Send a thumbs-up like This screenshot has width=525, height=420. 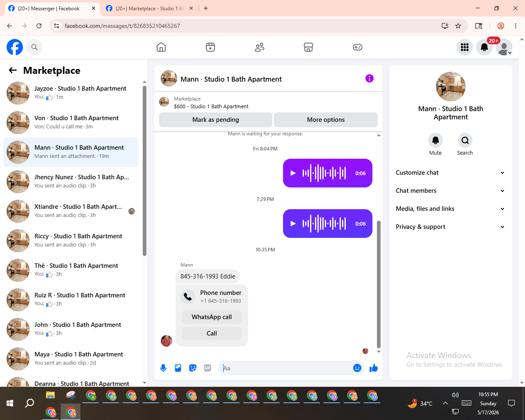(374, 368)
